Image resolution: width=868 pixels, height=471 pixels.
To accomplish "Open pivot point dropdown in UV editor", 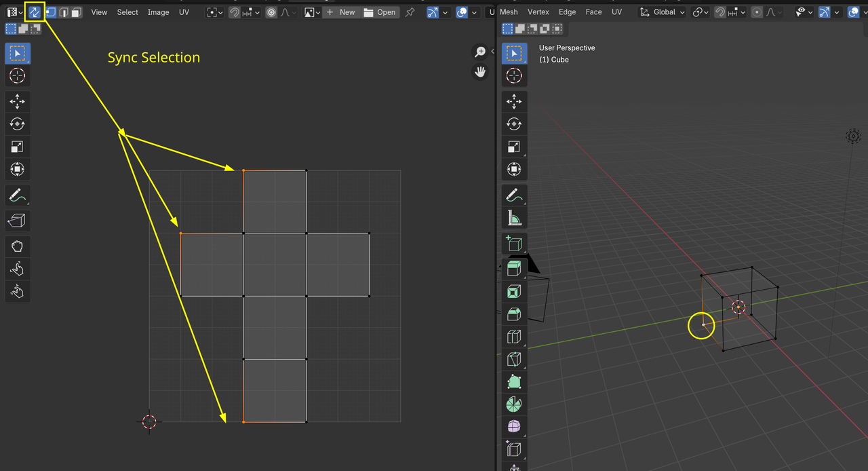I will tap(214, 12).
